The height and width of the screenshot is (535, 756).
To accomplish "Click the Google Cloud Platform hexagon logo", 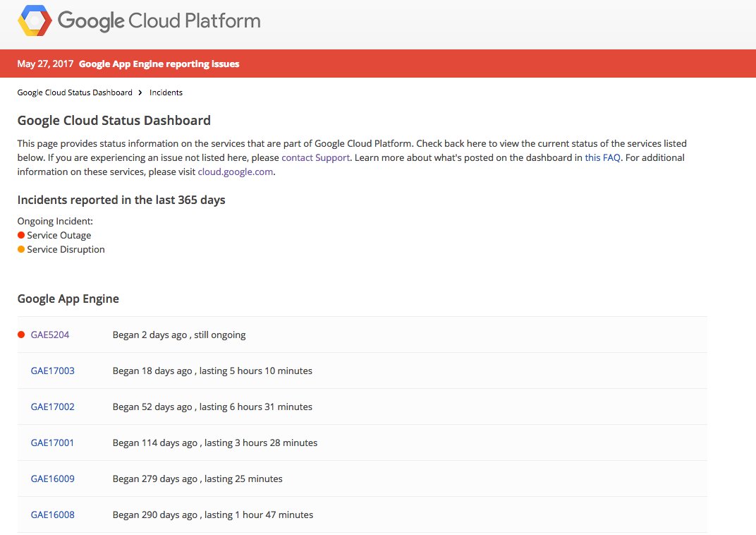I will (x=35, y=20).
